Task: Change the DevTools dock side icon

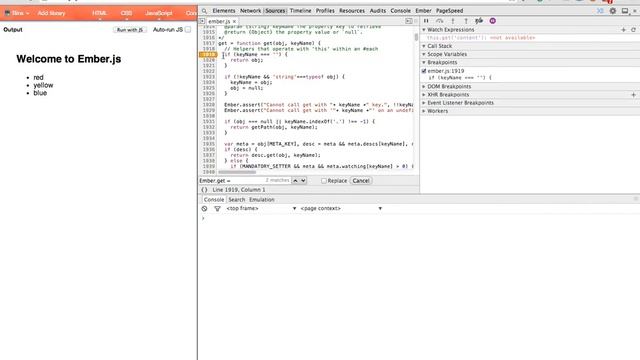Action: tap(625, 11)
